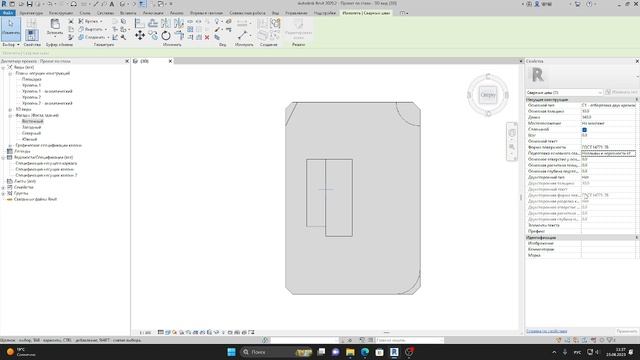Close the Project Browser panel
The image size is (640, 360).
pos(127,61)
